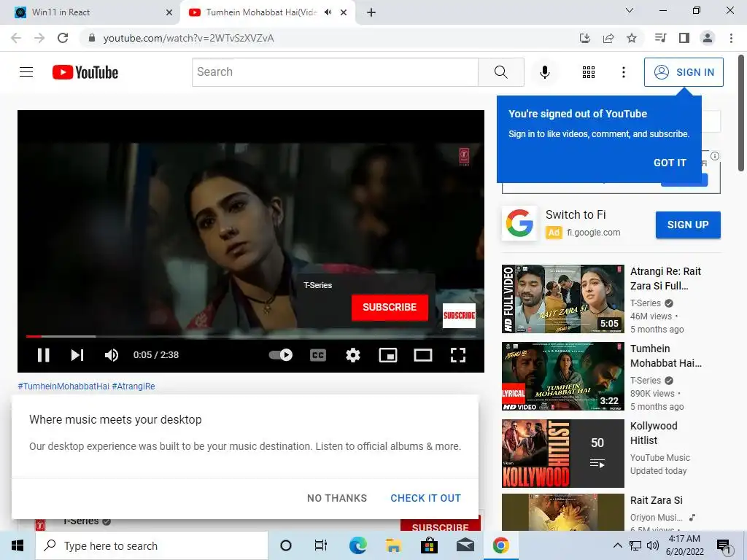Start voice search with the microphone
The height and width of the screenshot is (560, 747).
pos(544,72)
